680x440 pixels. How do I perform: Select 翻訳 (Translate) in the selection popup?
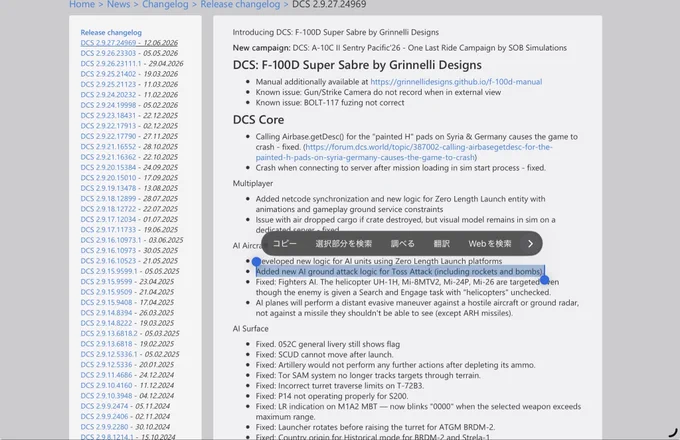(441, 244)
